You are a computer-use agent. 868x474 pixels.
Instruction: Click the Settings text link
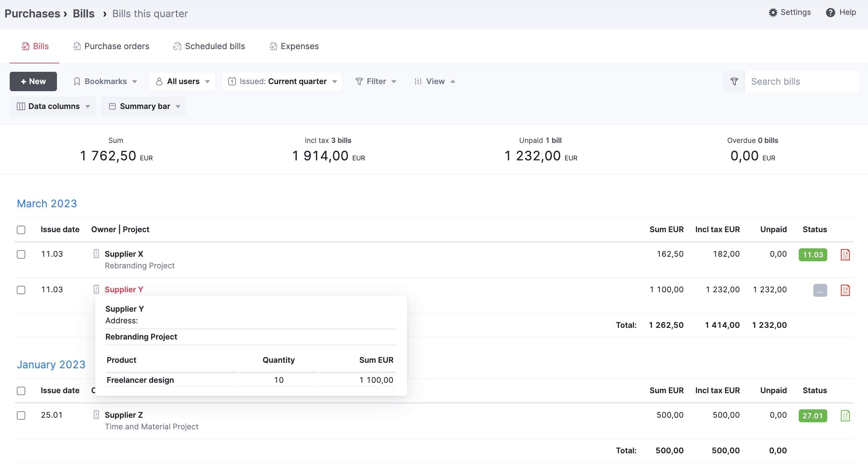(796, 13)
